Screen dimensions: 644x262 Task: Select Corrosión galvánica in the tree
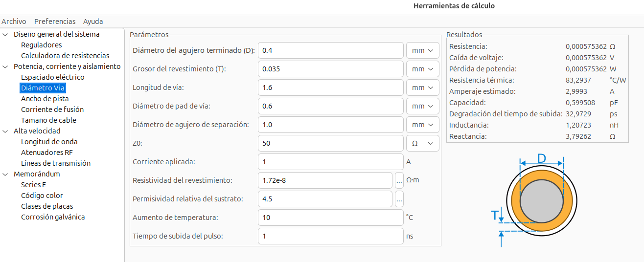53,217
